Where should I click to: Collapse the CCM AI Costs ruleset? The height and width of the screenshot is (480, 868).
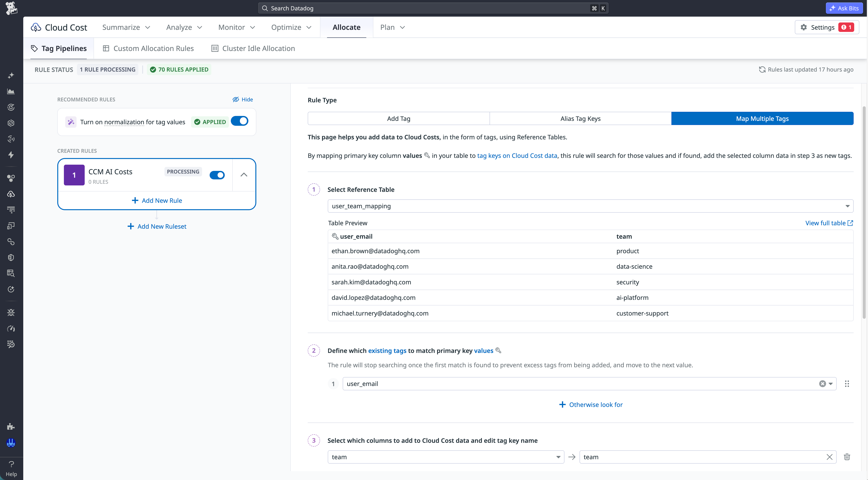244,175
